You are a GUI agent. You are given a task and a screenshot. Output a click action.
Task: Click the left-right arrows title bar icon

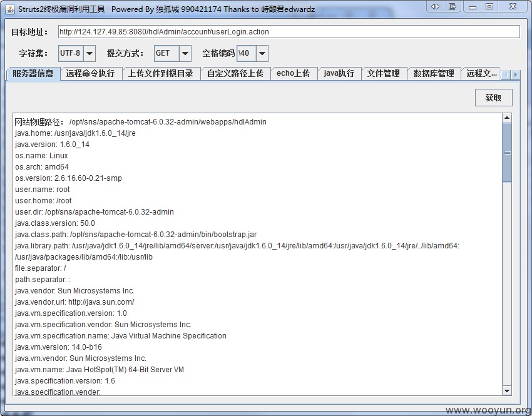pyautogui.click(x=436, y=6)
